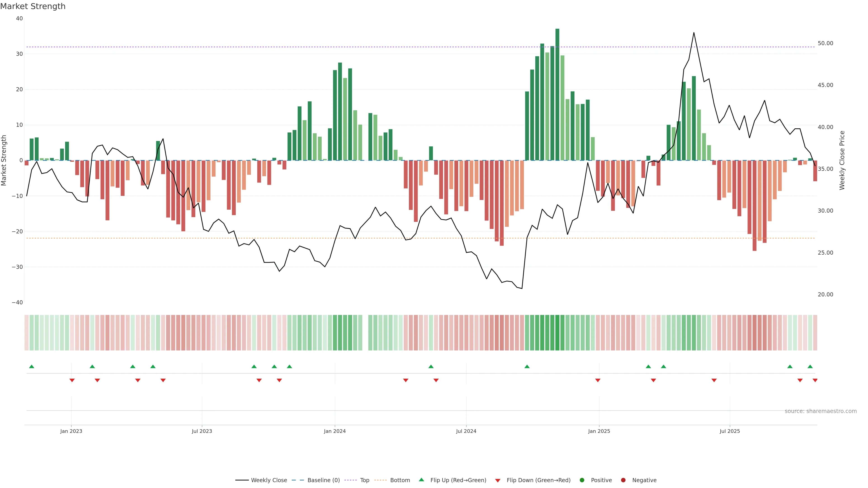Image resolution: width=868 pixels, height=488 pixels.
Task: Click the Market Strength chart title
Action: pyautogui.click(x=33, y=6)
